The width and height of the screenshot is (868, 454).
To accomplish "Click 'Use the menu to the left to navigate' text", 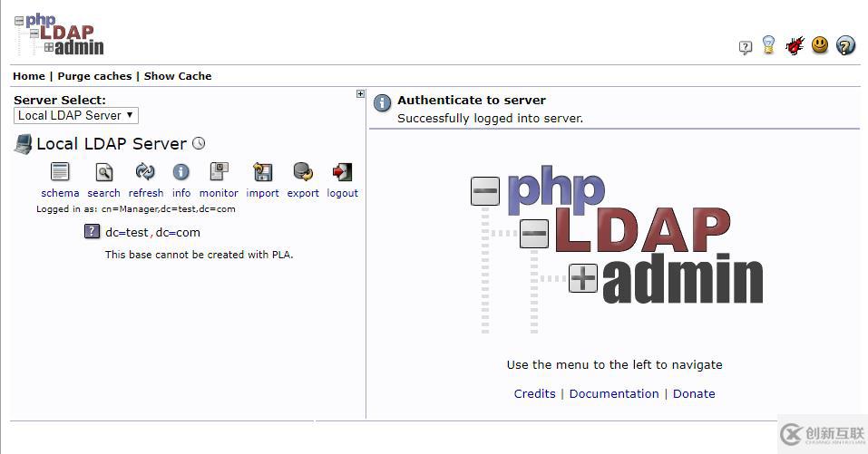I will click(x=614, y=365).
